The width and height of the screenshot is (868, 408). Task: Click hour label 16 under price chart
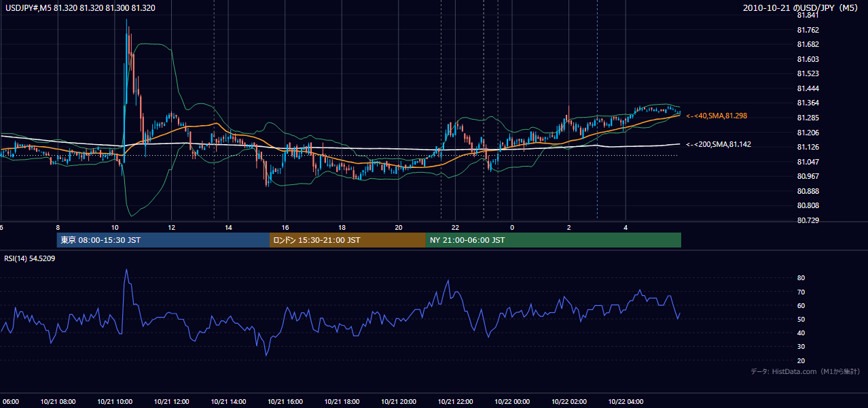[285, 228]
